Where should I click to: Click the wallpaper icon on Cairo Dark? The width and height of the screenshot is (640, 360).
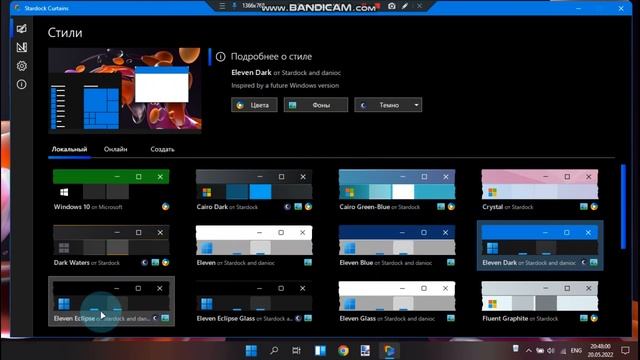[x=298, y=207]
